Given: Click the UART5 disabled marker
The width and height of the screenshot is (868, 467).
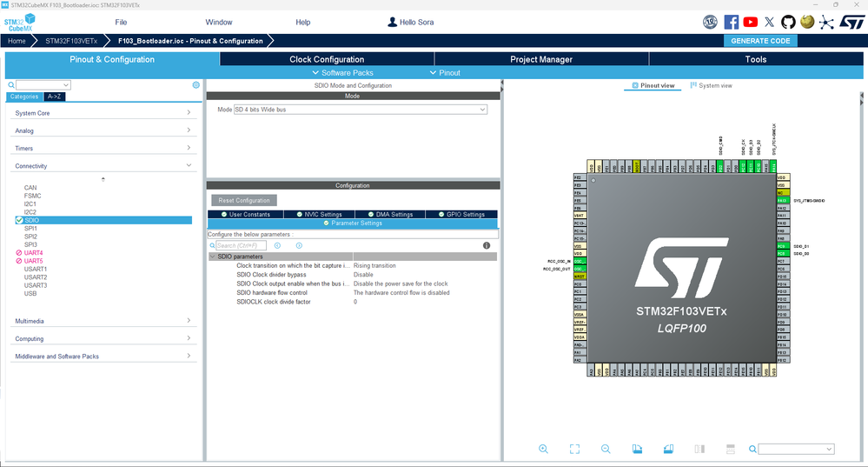Looking at the screenshot, I should coord(19,261).
